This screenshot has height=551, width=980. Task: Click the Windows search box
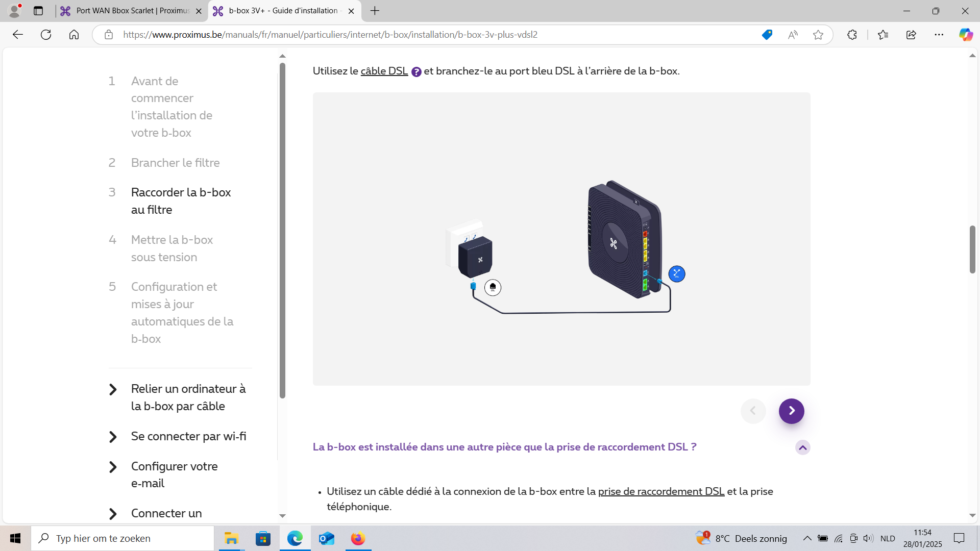[122, 538]
